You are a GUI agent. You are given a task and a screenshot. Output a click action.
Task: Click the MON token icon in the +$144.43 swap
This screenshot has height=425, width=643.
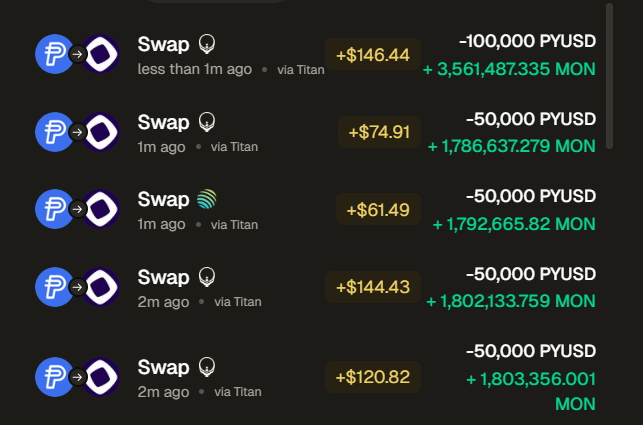click(x=102, y=287)
